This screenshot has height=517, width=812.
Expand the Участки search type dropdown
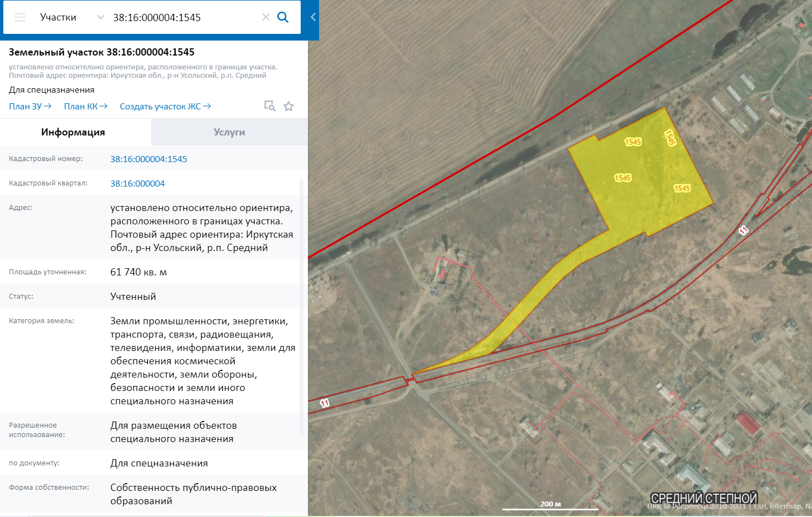click(58, 17)
